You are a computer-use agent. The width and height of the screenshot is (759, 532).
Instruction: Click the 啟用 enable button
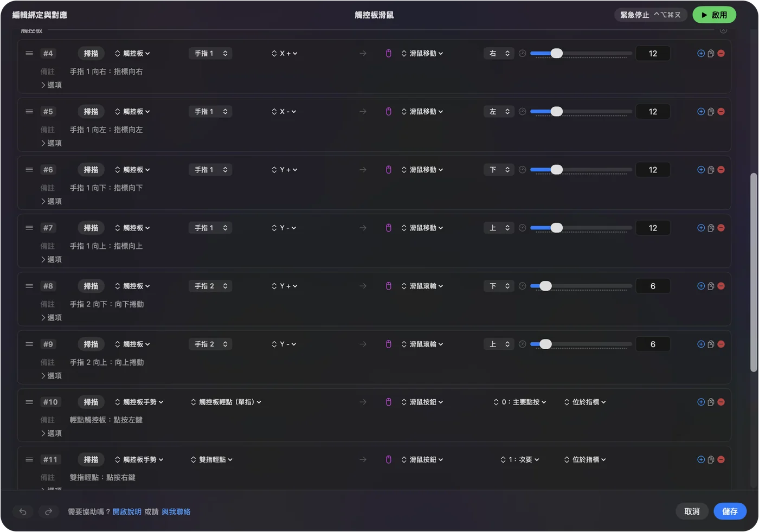(x=714, y=15)
